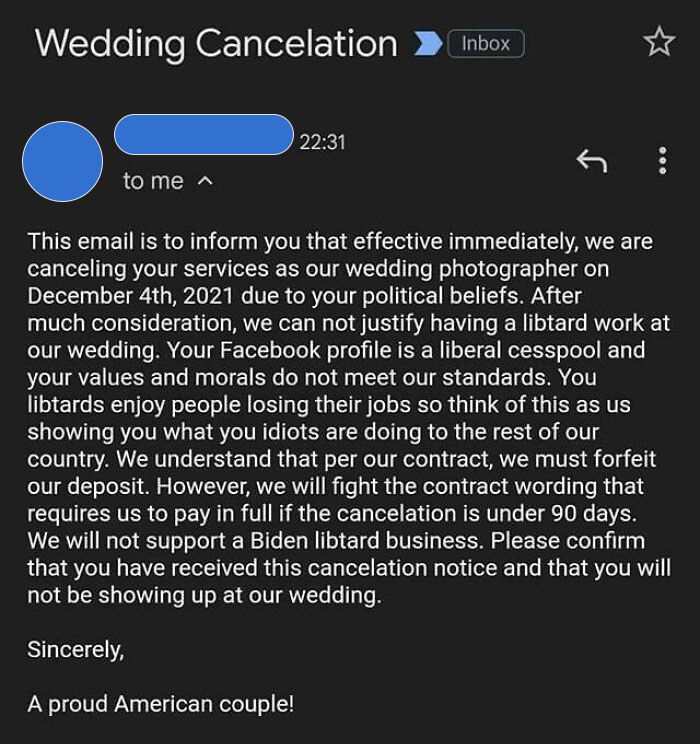Open the three-dot more options menu
The width and height of the screenshot is (700, 744).
click(x=662, y=160)
